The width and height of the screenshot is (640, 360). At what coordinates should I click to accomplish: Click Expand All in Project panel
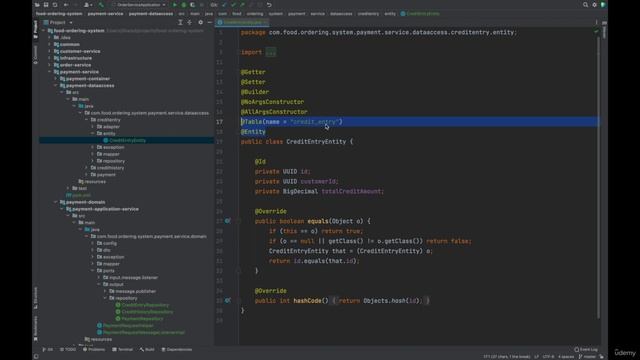click(x=180, y=22)
